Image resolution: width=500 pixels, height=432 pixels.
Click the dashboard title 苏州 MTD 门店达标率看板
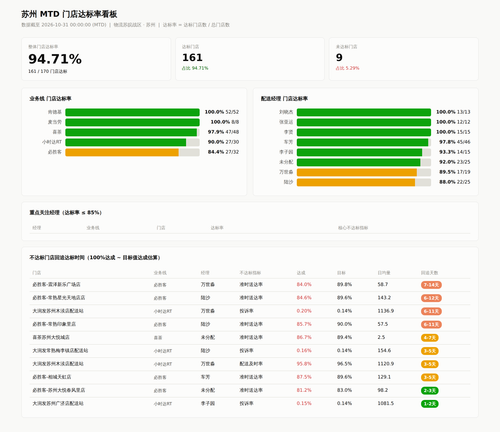point(69,14)
